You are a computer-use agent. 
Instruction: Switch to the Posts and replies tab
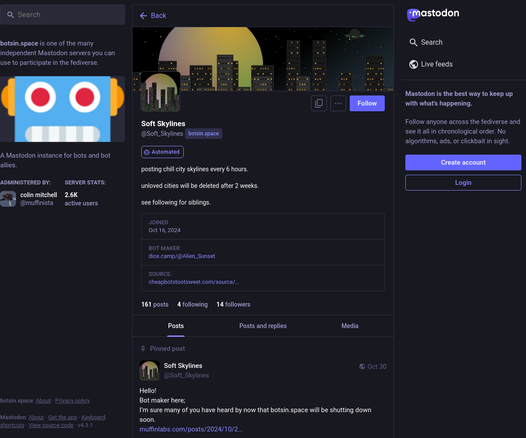click(x=263, y=326)
